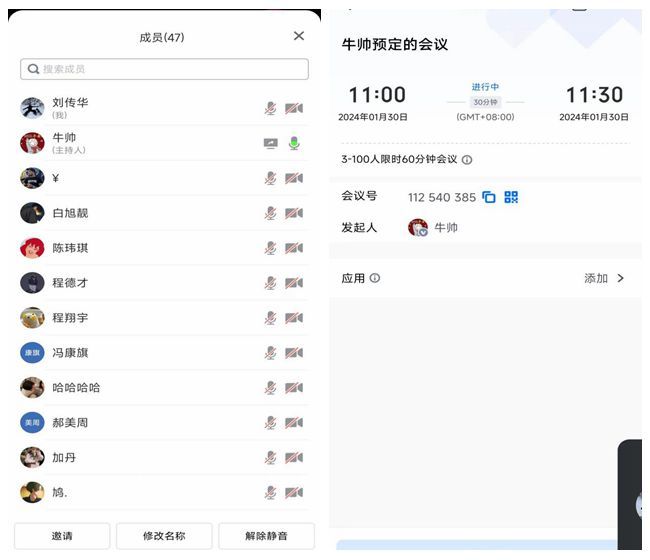This screenshot has height=560, width=650.
Task: Click the muted microphone icon for 郝美周
Action: click(x=271, y=423)
